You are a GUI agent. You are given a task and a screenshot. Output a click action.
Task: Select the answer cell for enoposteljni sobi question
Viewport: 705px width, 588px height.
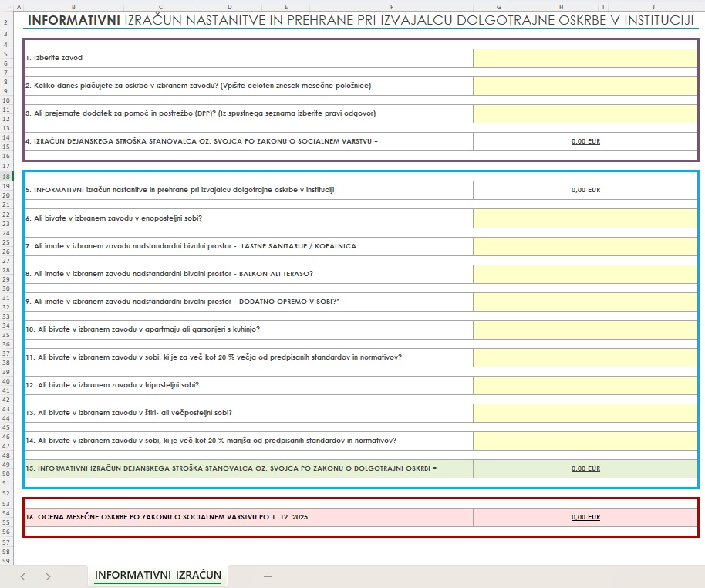pyautogui.click(x=585, y=218)
